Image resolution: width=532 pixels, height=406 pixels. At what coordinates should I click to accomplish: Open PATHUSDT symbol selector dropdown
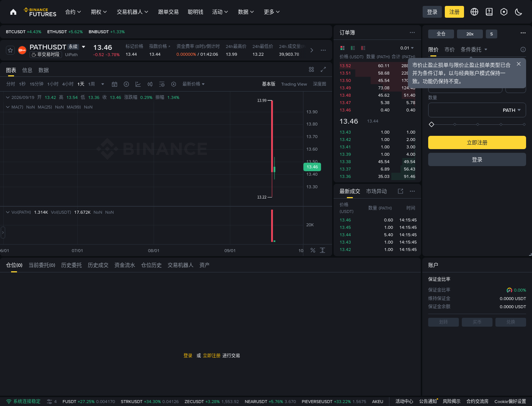(x=83, y=47)
